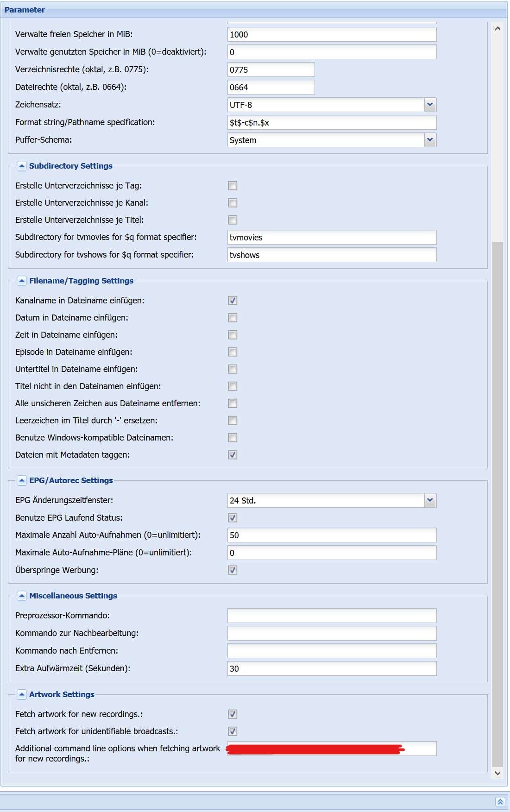Click the Verwalte genutzten Speicher in MiB field
The width and height of the screenshot is (510, 812).
[x=332, y=52]
